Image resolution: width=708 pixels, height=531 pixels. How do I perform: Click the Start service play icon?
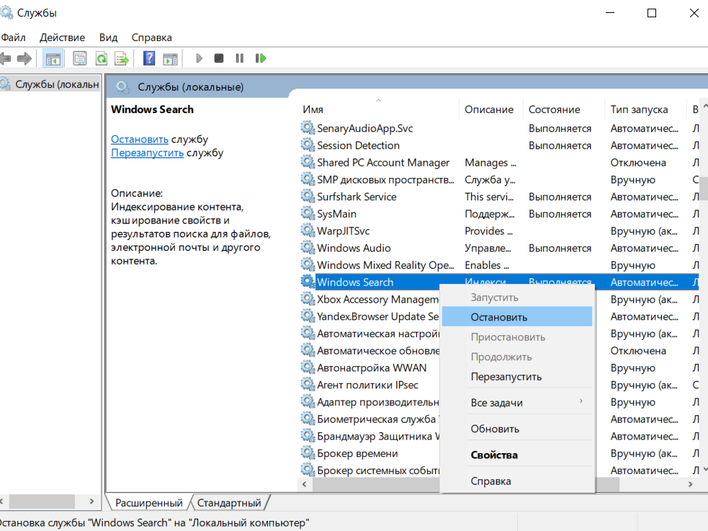[x=199, y=59]
